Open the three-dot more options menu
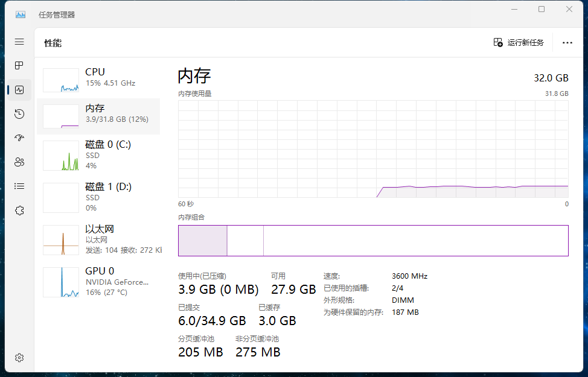 click(x=567, y=43)
